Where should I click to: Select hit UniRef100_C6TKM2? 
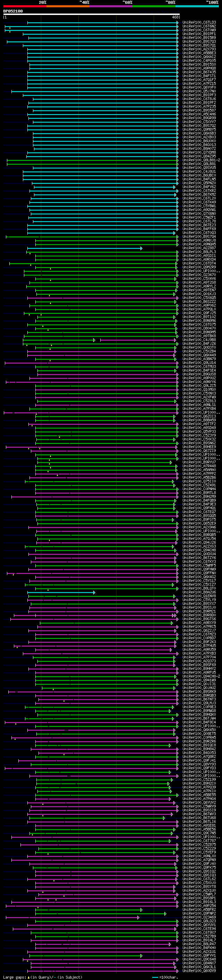click(x=199, y=195)
